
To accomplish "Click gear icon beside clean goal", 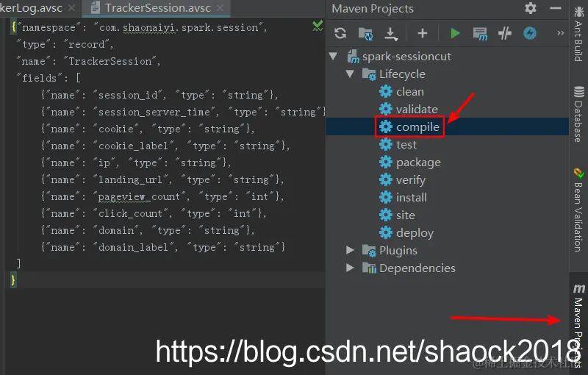I will click(385, 91).
